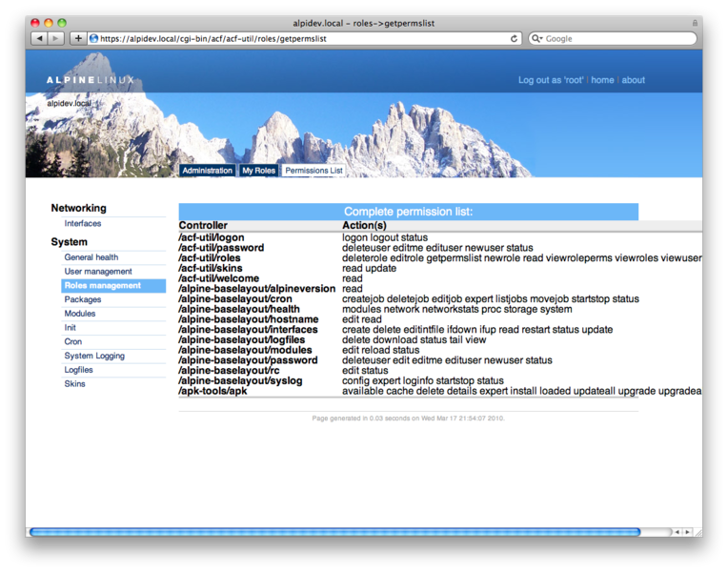Image resolution: width=728 pixels, height=572 pixels.
Task: Open the Administration tab
Action: (207, 171)
